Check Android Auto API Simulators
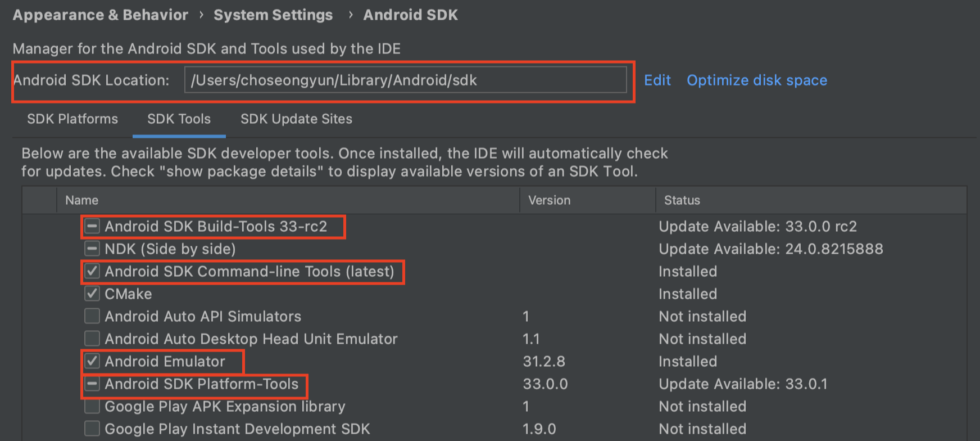This screenshot has height=441, width=980. click(x=92, y=316)
